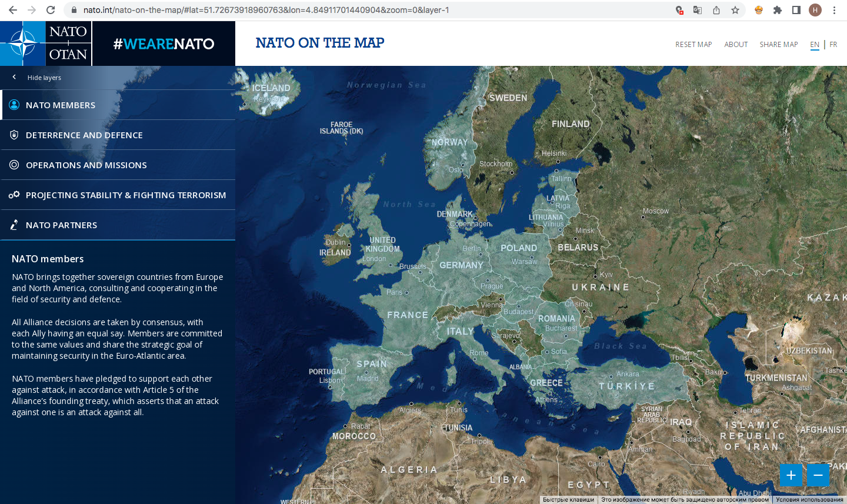This screenshot has width=847, height=504.
Task: Click Germany on the map
Action: [x=461, y=265]
